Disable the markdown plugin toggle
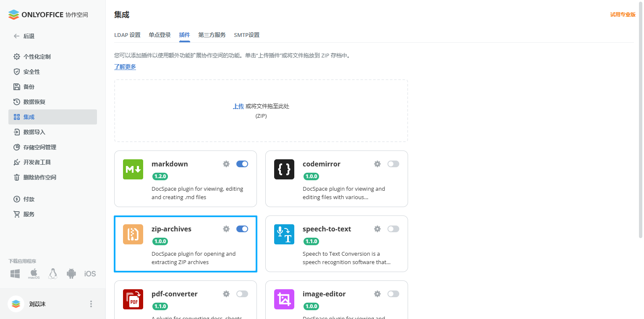Screen dimensions: 644x319 click(x=242, y=164)
